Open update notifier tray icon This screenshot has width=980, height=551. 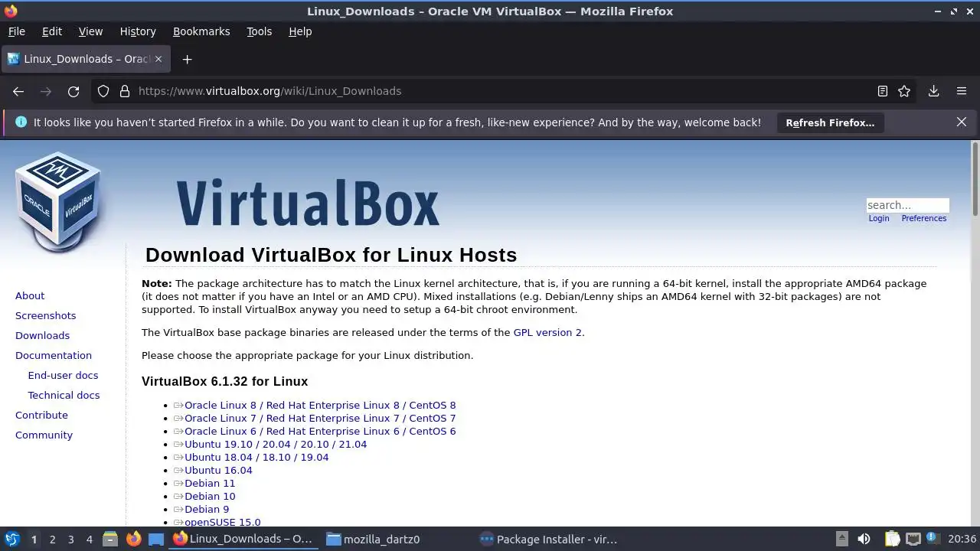tap(933, 539)
